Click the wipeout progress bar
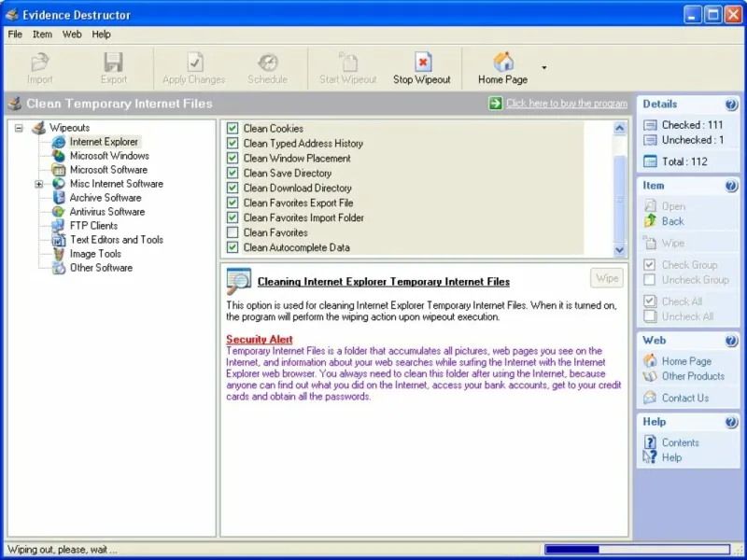 pyautogui.click(x=638, y=550)
